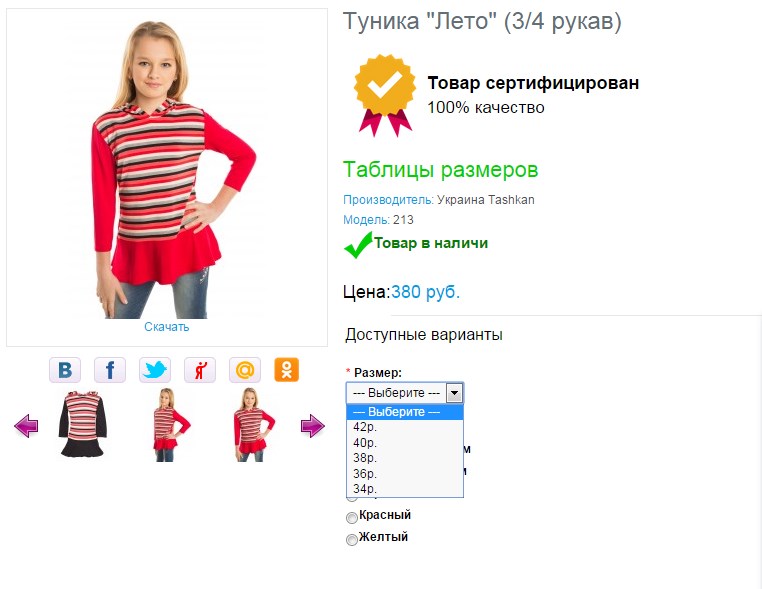Viewport: 762px width, 589px height.
Task: Open the black tunic thumbnail
Action: [82, 424]
